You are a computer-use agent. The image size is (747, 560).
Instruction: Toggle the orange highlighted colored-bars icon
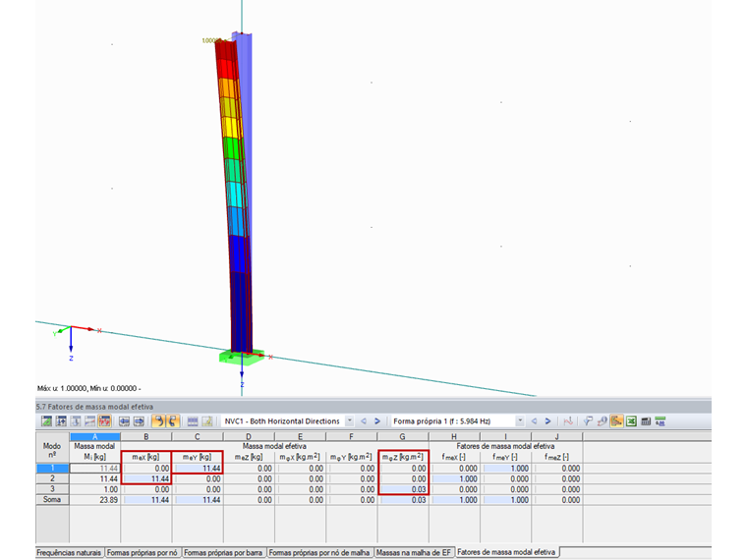pos(616,421)
